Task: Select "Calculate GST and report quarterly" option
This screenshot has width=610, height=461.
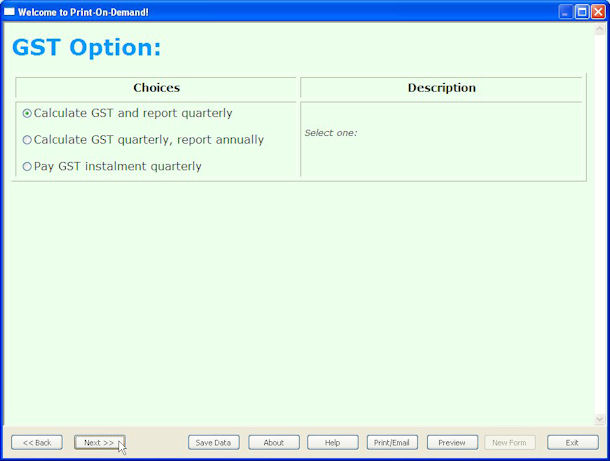Action: coord(27,113)
